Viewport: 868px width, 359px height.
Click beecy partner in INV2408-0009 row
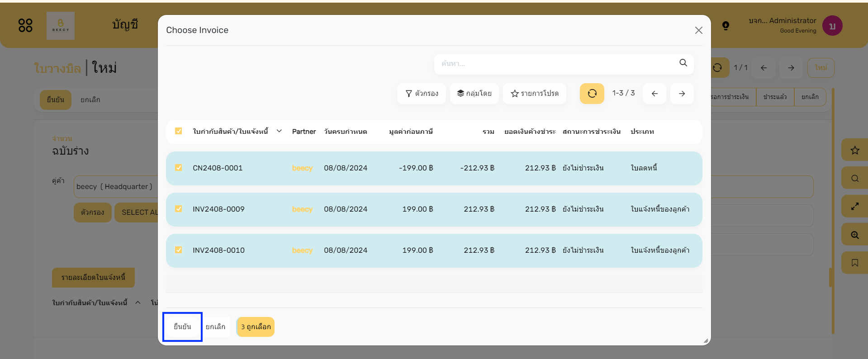(302, 209)
